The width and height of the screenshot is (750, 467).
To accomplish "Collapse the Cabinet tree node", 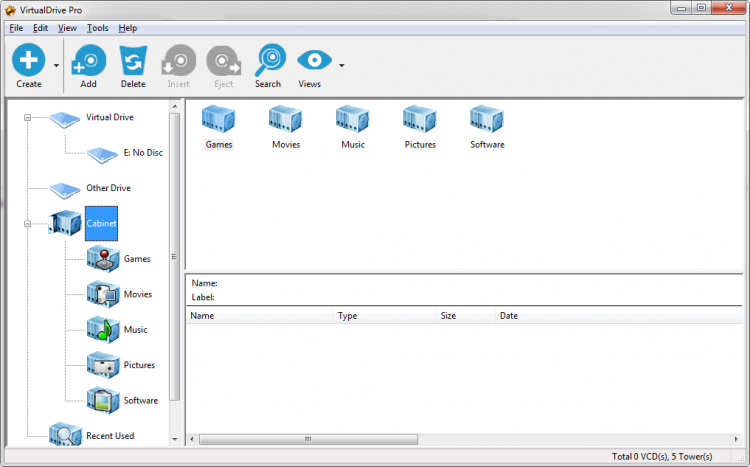I will [27, 223].
